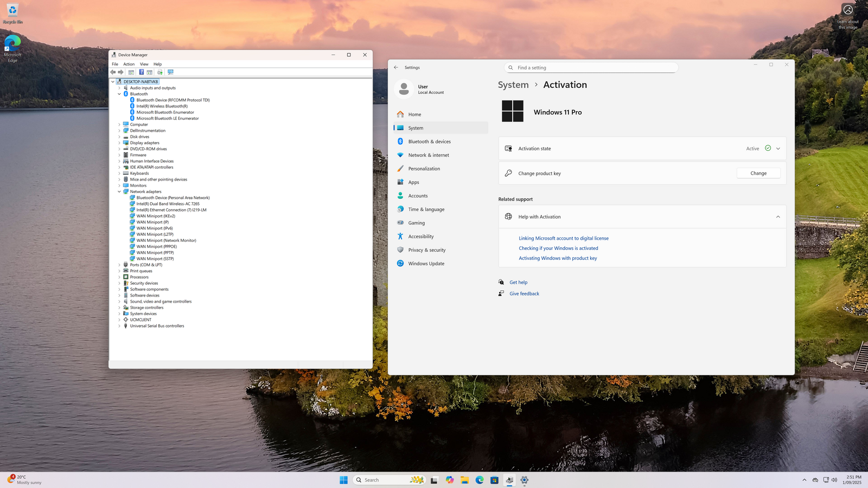Click the Back arrow in Device Manager toolbar
Viewport: 868px width, 488px height.
click(x=113, y=72)
